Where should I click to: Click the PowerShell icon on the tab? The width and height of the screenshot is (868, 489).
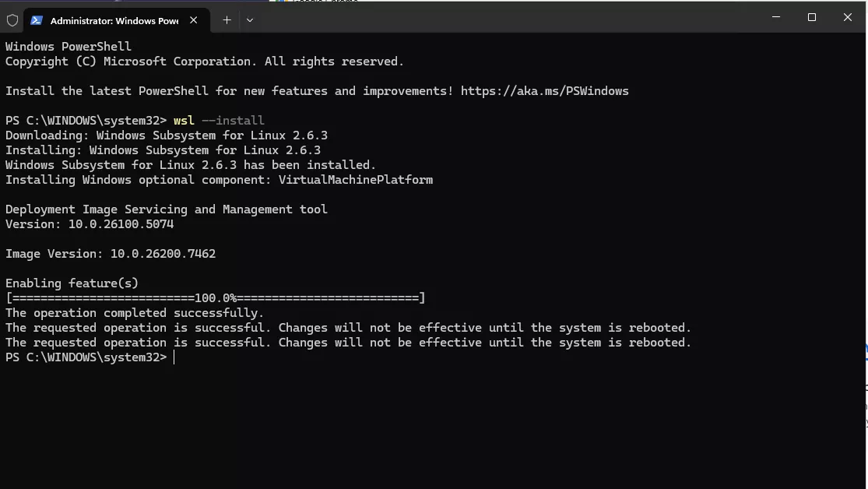(37, 20)
